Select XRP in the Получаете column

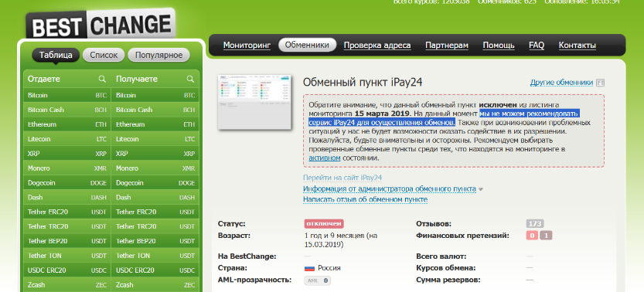(155, 154)
